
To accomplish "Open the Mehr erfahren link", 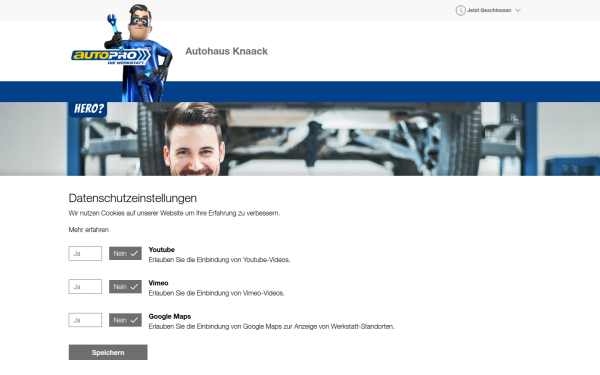I will pos(89,230).
